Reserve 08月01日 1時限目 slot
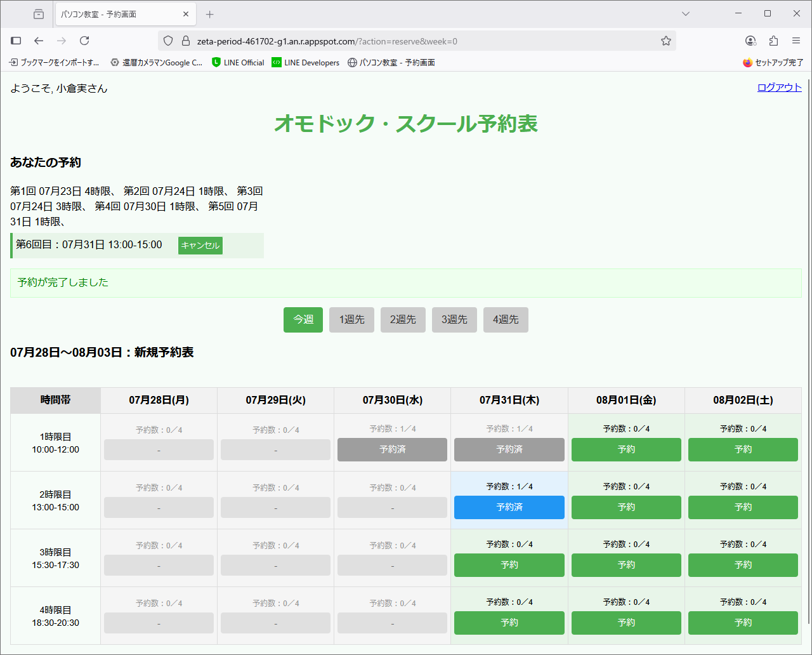 pos(626,449)
